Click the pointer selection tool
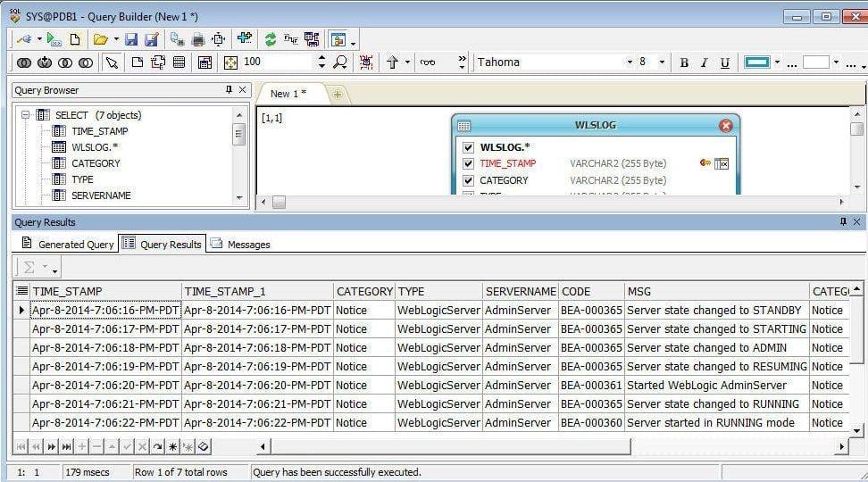The width and height of the screenshot is (868, 482). [112, 62]
